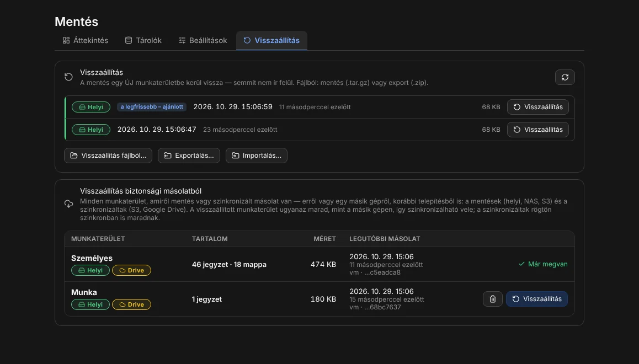Click the 'Már megvan' status
This screenshot has height=364, width=639.
pos(543,264)
